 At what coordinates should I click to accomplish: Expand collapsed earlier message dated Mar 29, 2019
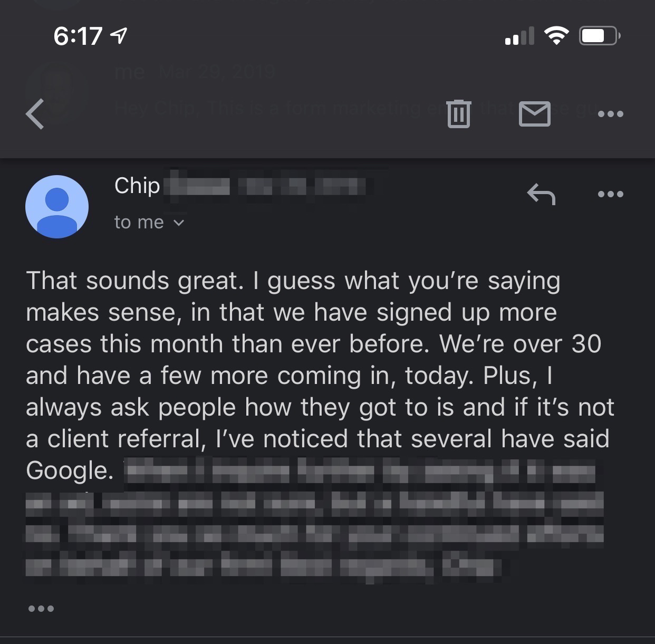coord(195,72)
